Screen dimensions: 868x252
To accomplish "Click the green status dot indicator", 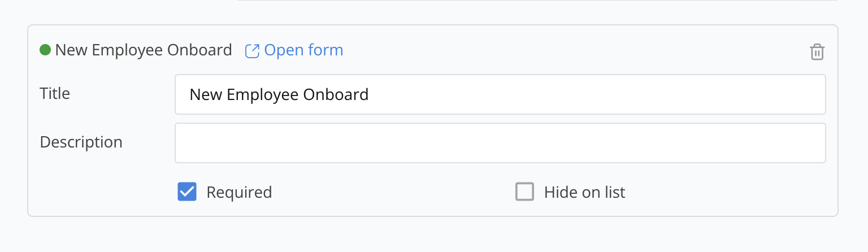I will [45, 50].
